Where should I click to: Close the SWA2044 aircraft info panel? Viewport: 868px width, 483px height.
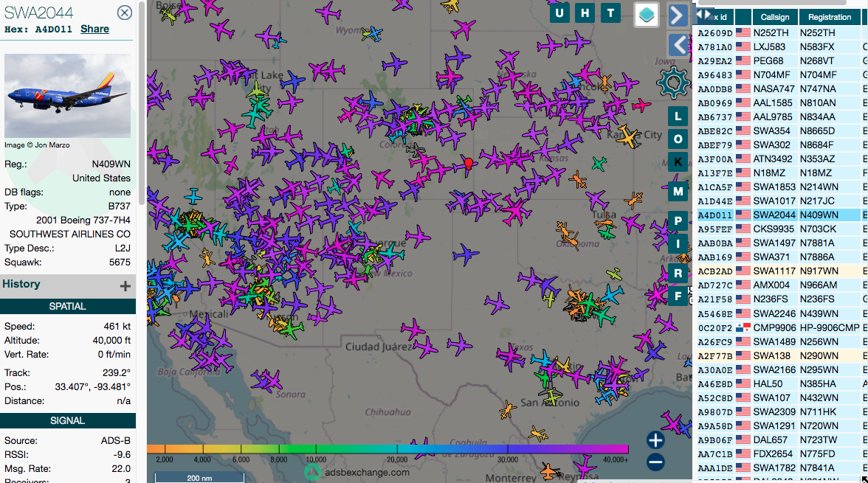click(125, 13)
